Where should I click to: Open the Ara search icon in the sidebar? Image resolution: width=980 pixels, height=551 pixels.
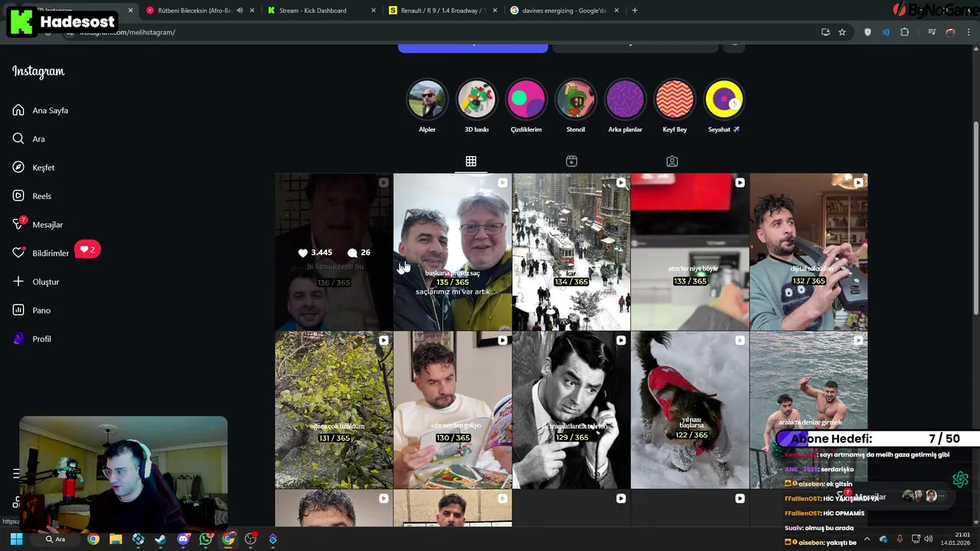coord(18,139)
